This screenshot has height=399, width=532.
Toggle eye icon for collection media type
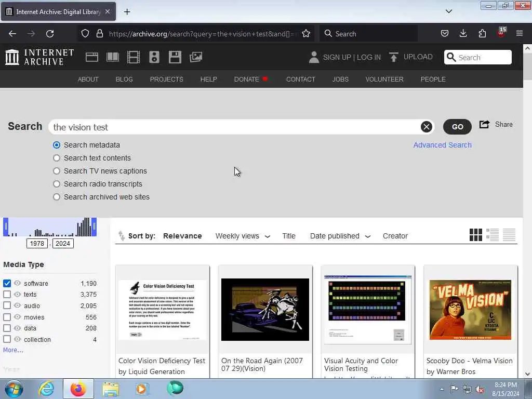[17, 339]
